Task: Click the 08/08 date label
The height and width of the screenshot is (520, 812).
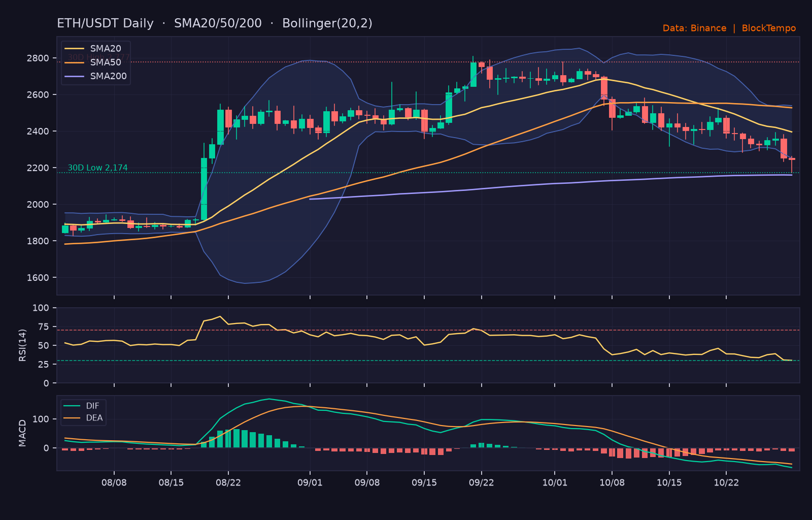Action: click(114, 482)
